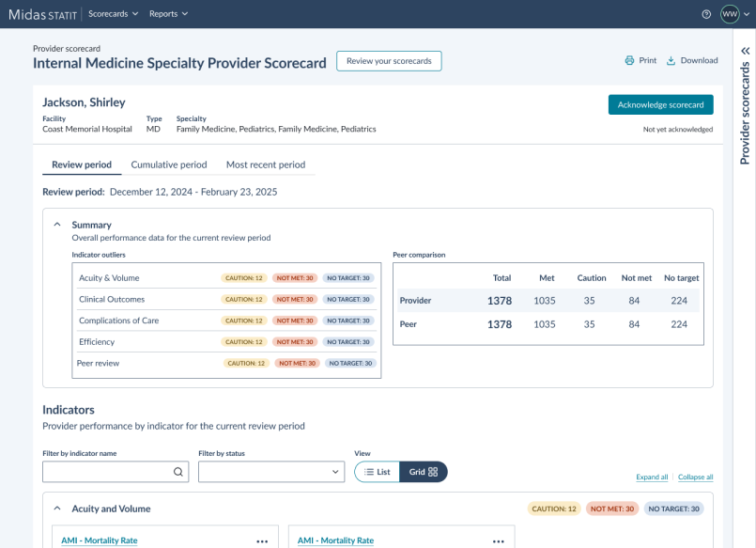Select the Review period tab
Screen dimensions: 756x548
coord(82,164)
